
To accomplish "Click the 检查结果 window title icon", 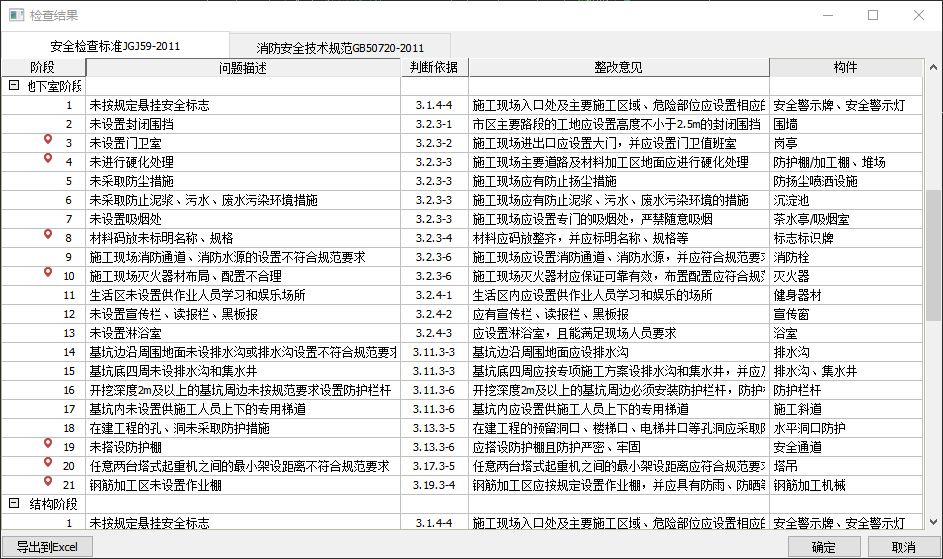I will 17,15.
